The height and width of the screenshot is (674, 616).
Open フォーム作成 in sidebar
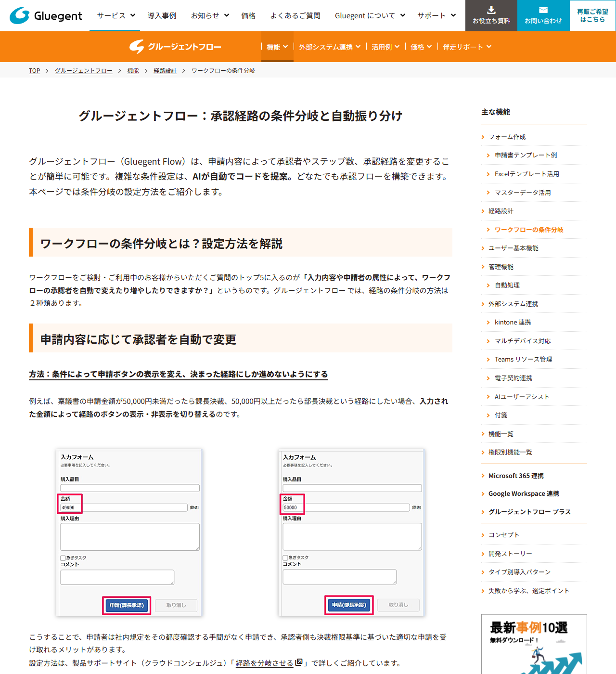click(507, 137)
